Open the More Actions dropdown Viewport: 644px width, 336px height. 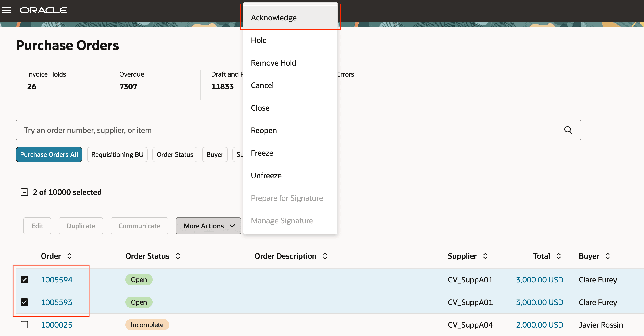pos(208,226)
